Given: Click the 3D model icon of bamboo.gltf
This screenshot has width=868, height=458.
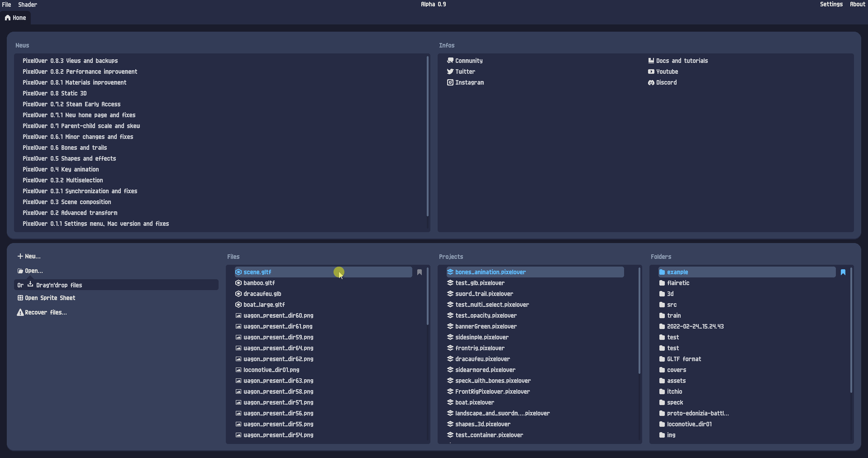Looking at the screenshot, I should [x=238, y=283].
